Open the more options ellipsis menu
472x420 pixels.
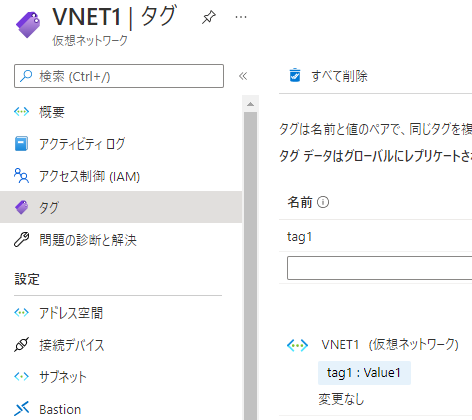[x=241, y=17]
